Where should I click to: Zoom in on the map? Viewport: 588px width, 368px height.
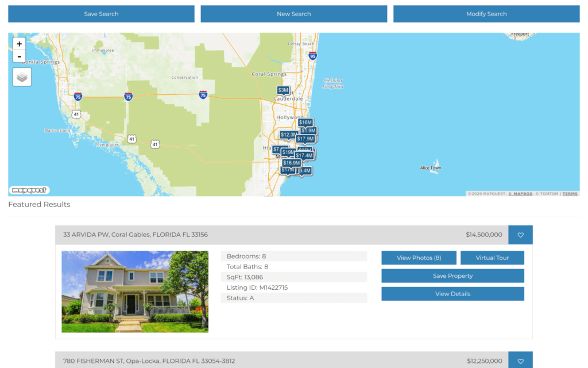point(19,44)
